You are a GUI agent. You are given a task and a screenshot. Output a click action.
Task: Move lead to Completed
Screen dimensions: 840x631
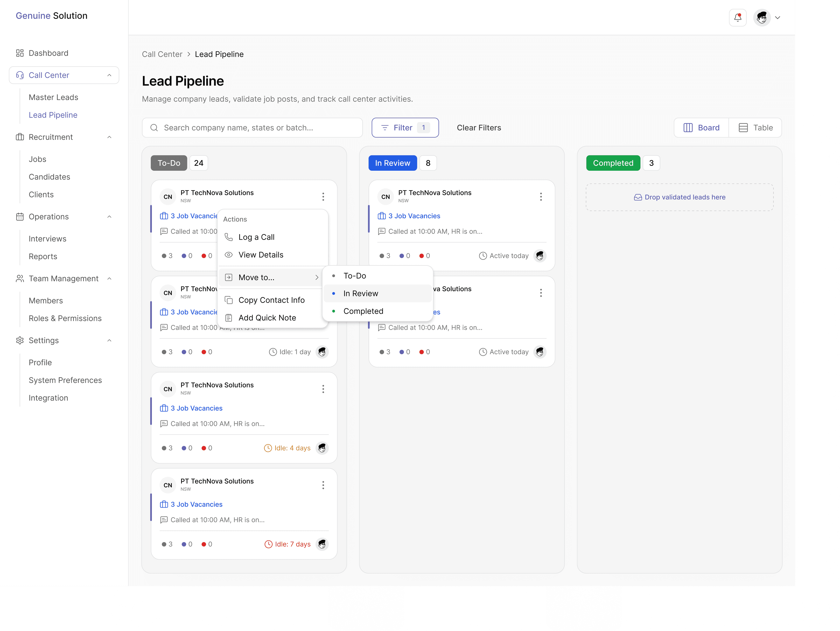coord(378,311)
